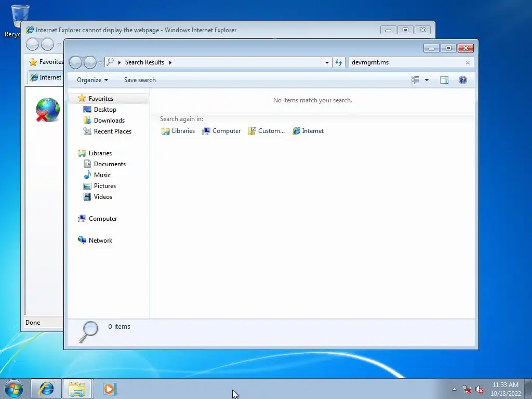Show hidden system tray icons
The height and width of the screenshot is (399, 532).
coord(454,390)
